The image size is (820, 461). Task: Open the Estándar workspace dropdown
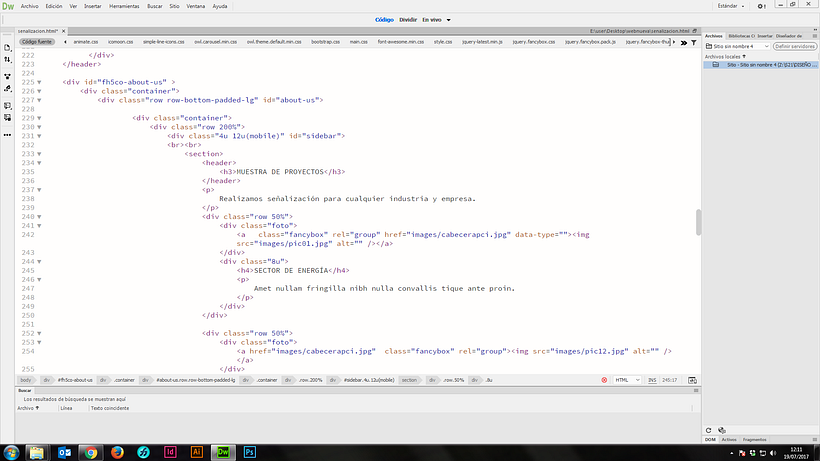tap(731, 6)
